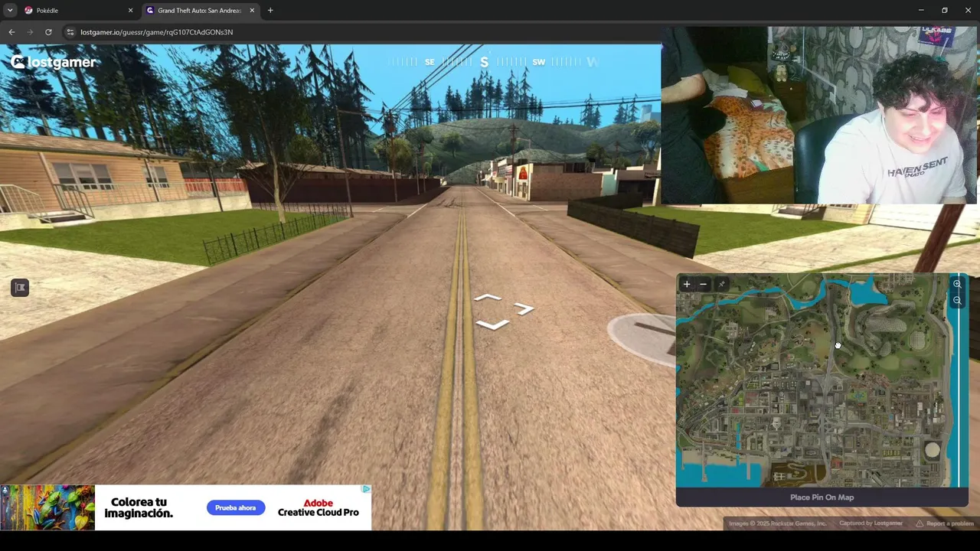Viewport: 980px width, 551px height.
Task: Open the Adobe Creative Cloud Pro ad link
Action: [x=318, y=508]
